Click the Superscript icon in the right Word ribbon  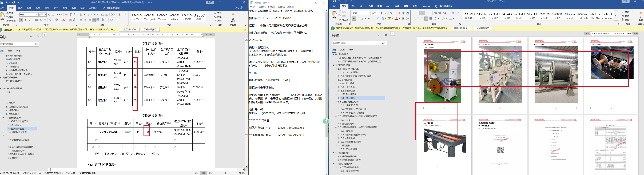(x=377, y=18)
